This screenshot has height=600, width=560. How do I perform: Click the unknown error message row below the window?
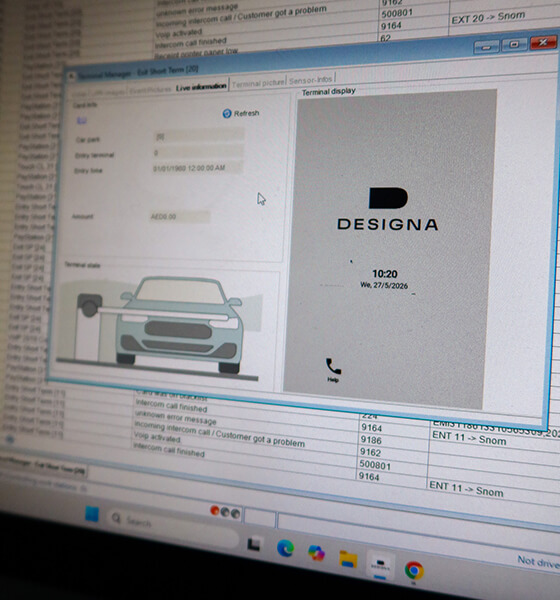pyautogui.click(x=175, y=417)
